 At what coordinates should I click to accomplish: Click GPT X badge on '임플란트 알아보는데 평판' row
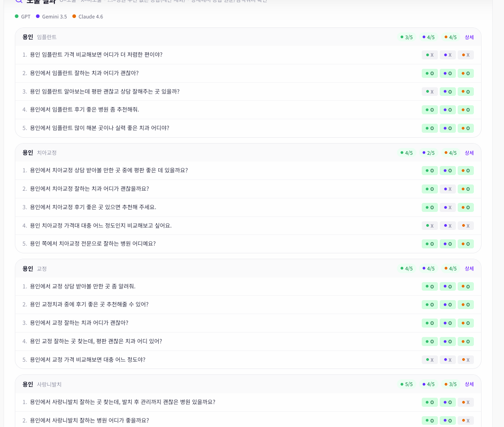(429, 92)
